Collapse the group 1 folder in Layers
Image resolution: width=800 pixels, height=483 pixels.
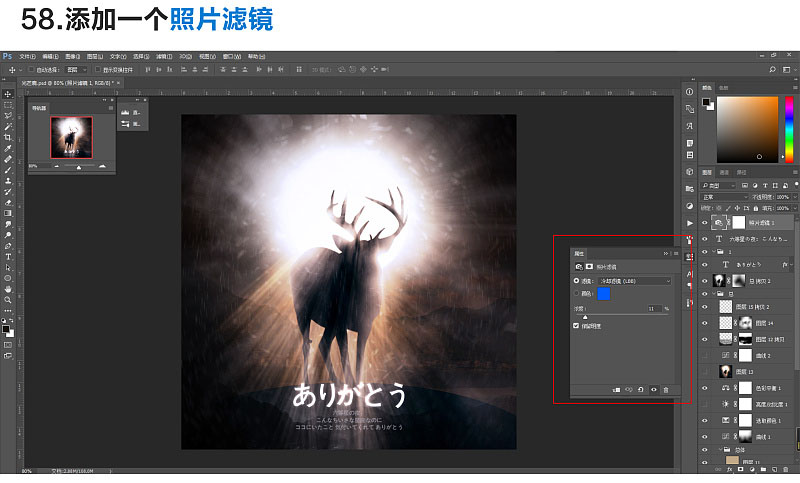pyautogui.click(x=714, y=251)
